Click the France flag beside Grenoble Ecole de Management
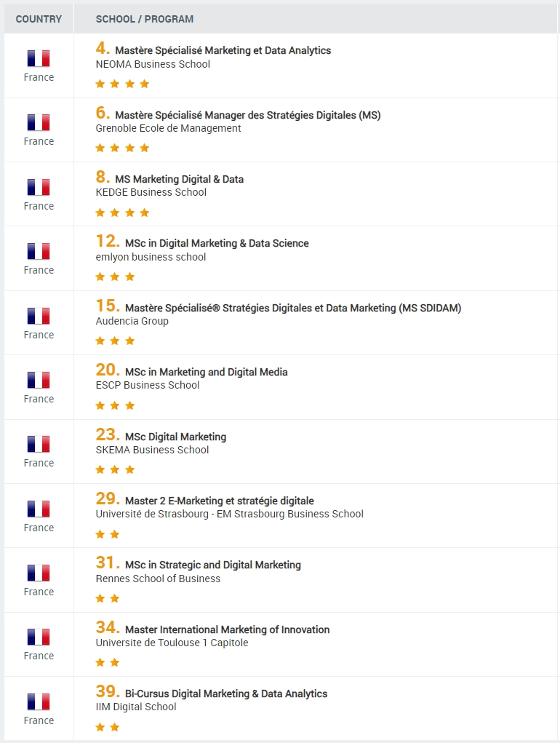The image size is (560, 743). click(x=39, y=123)
